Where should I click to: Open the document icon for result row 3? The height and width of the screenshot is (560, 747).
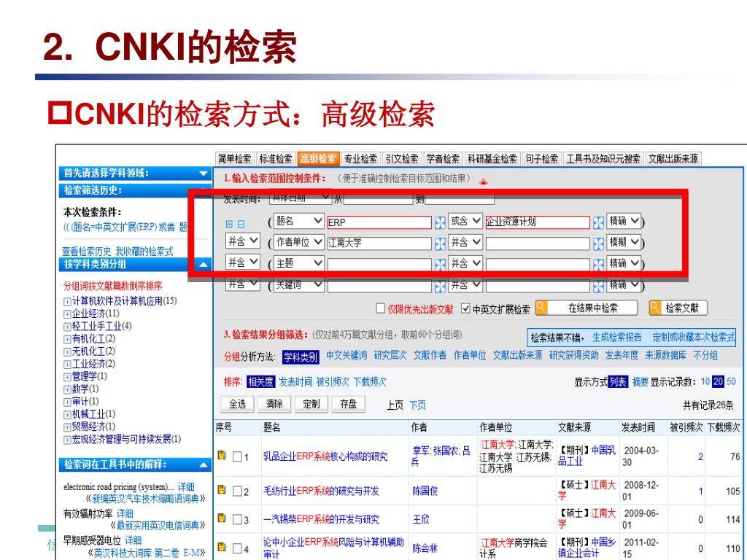(x=222, y=518)
